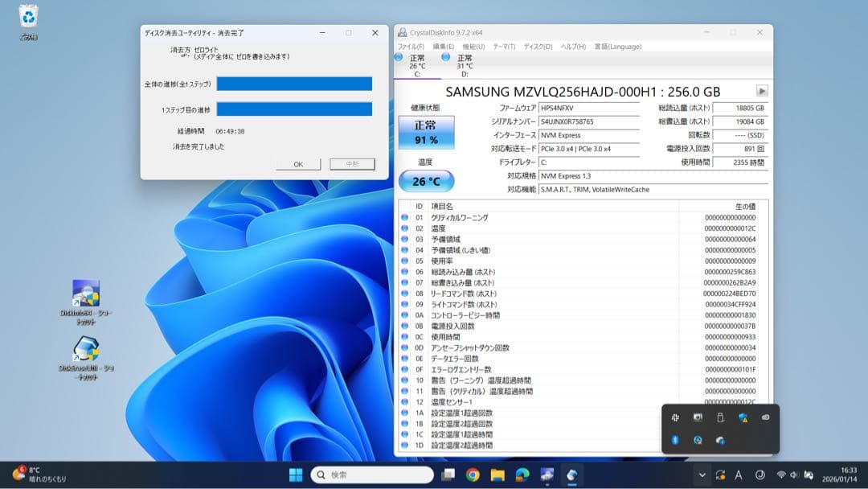
Task: Click status dot of row 05 使用率
Action: pyautogui.click(x=404, y=261)
